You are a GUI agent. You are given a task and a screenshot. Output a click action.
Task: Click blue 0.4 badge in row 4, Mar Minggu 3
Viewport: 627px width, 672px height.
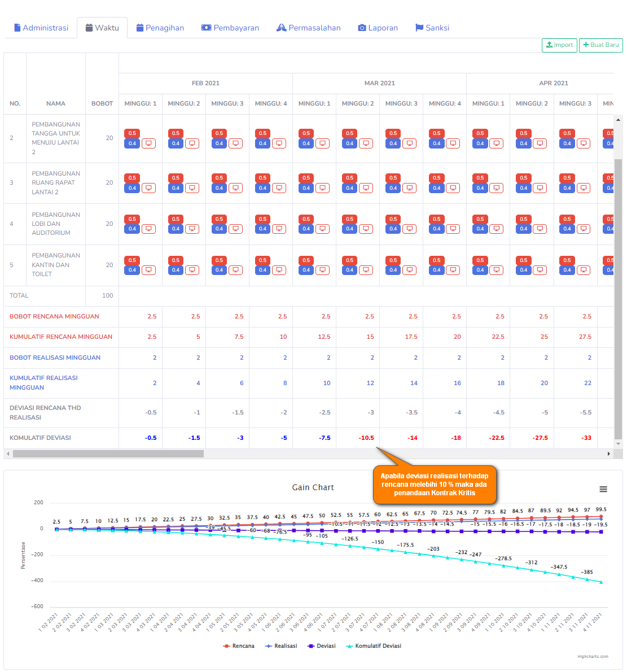[393, 229]
